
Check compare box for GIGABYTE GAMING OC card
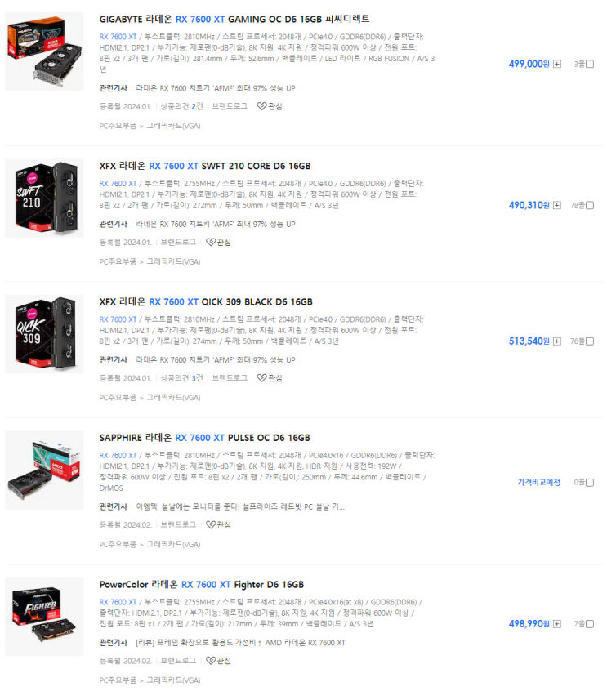tap(590, 64)
